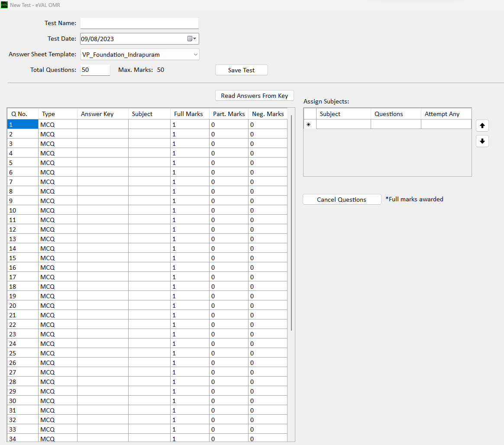Click the move up arrow button
The image size is (504, 445).
pos(482,126)
